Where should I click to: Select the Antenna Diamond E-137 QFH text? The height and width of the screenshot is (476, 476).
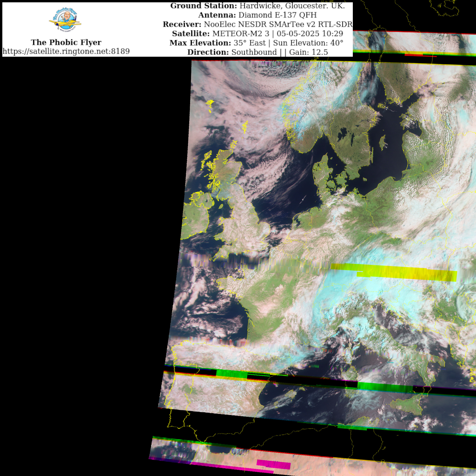(x=258, y=15)
